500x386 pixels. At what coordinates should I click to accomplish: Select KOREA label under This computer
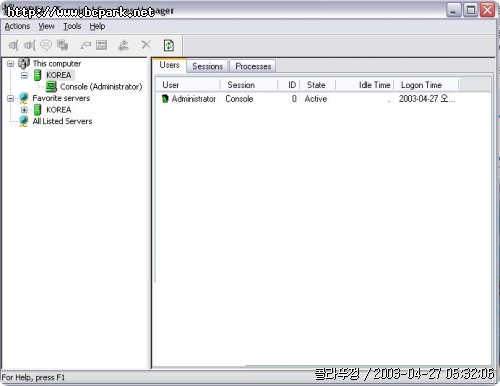click(59, 75)
